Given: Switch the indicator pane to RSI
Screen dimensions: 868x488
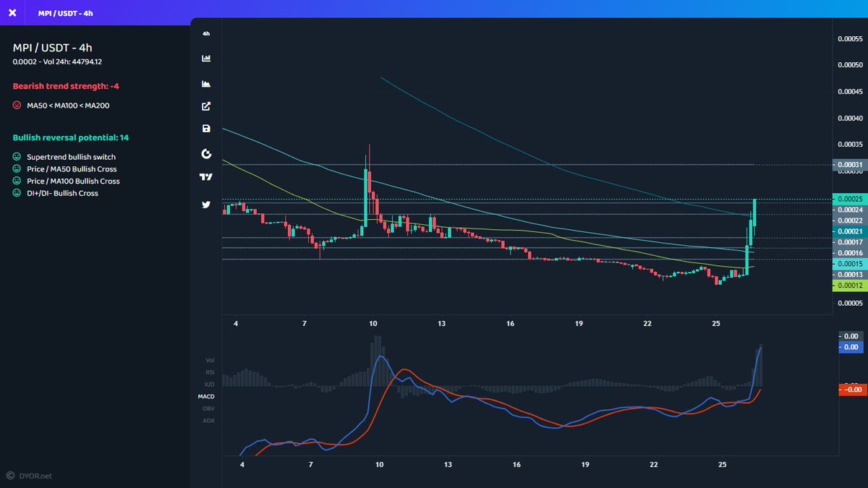Looking at the screenshot, I should (210, 372).
